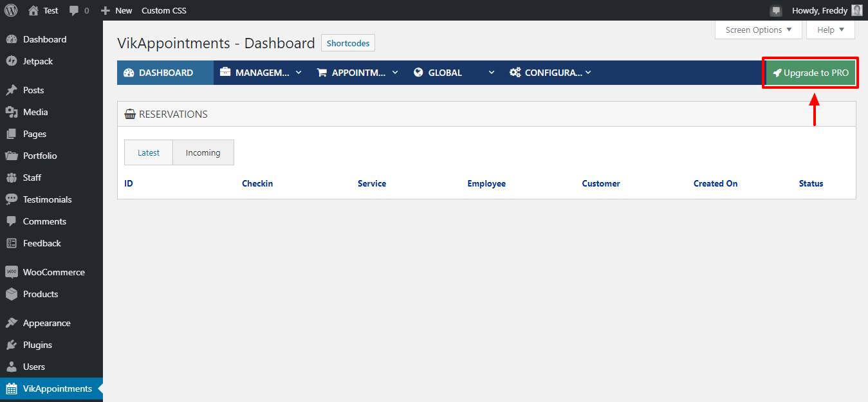The image size is (868, 402).
Task: Expand the Configuration menu chevron
Action: [x=588, y=73]
